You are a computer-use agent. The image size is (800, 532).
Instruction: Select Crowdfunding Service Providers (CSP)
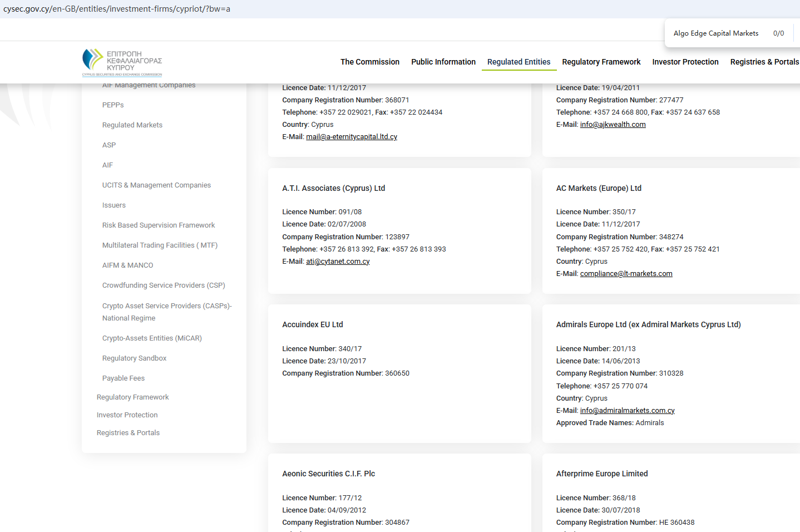[164, 285]
